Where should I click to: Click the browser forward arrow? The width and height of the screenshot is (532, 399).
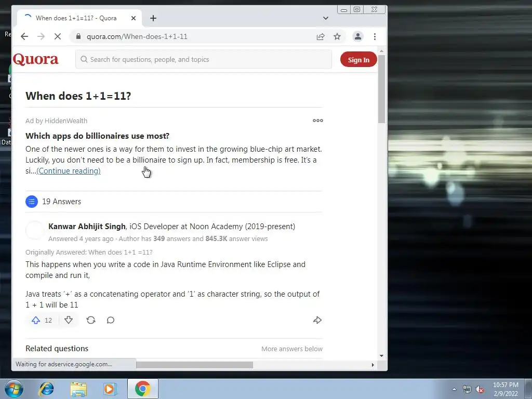coord(41,36)
